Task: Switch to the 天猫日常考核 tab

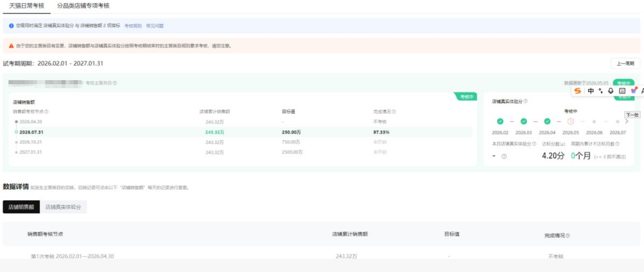Action: tap(26, 6)
